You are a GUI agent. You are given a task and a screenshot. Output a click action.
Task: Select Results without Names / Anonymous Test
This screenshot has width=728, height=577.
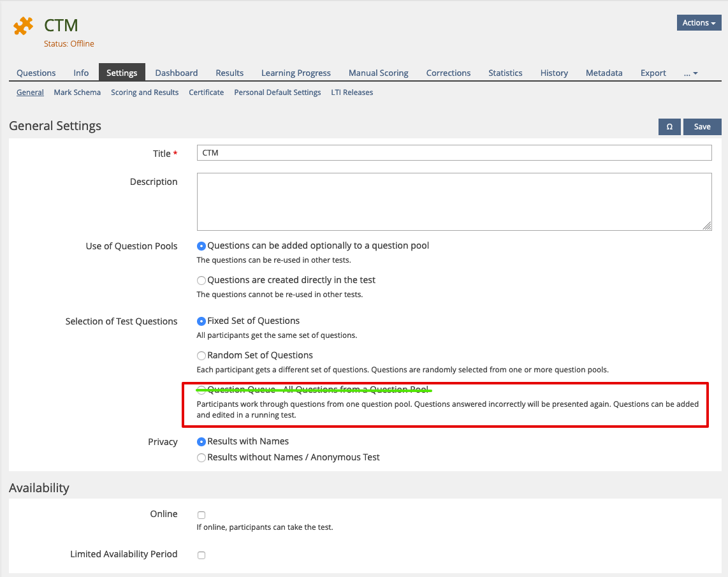[x=201, y=458]
